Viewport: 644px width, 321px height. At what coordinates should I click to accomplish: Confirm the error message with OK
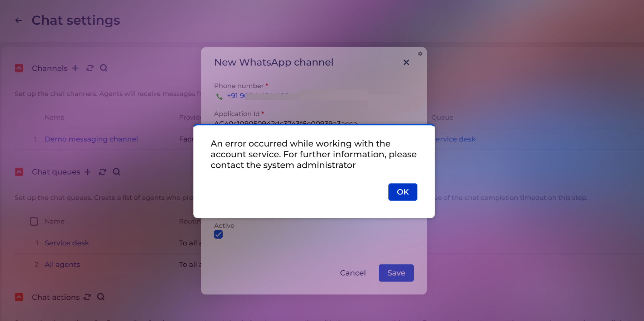(403, 192)
